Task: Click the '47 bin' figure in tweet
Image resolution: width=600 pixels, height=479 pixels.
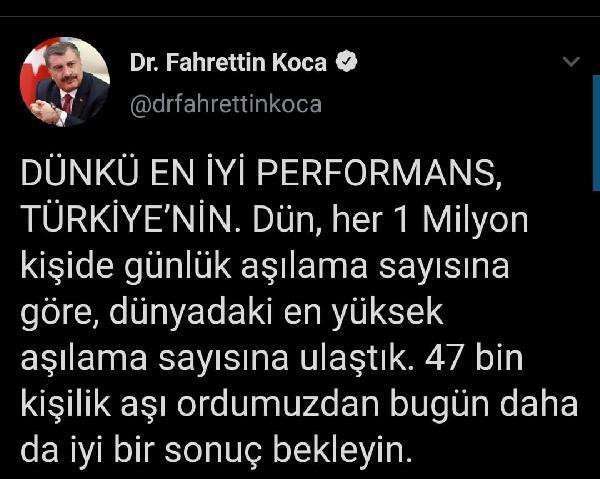Action: [474, 358]
